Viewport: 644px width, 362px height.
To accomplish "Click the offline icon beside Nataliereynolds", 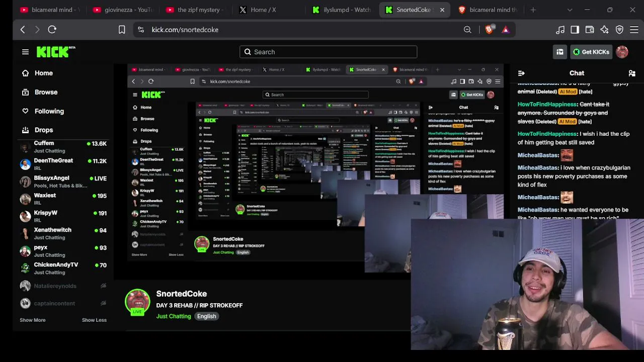I will [x=103, y=286].
